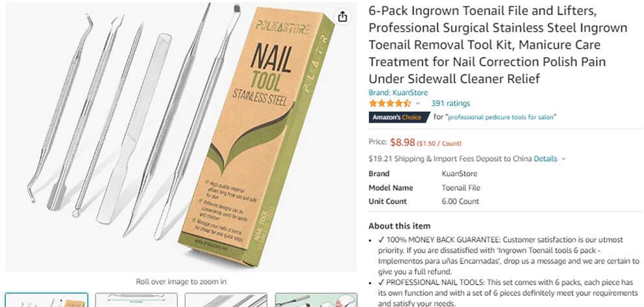Click the product title text
Image resolution: width=644 pixels, height=307 pixels.
(498, 45)
